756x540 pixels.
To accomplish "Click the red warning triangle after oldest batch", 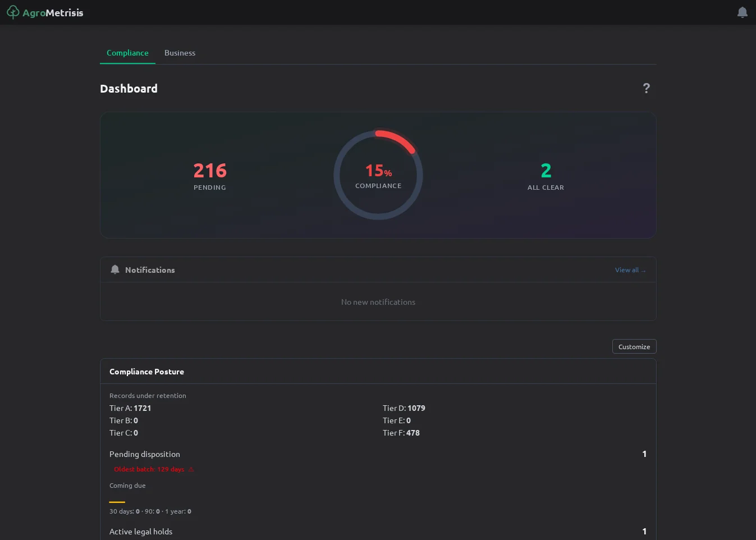I will tap(191, 469).
